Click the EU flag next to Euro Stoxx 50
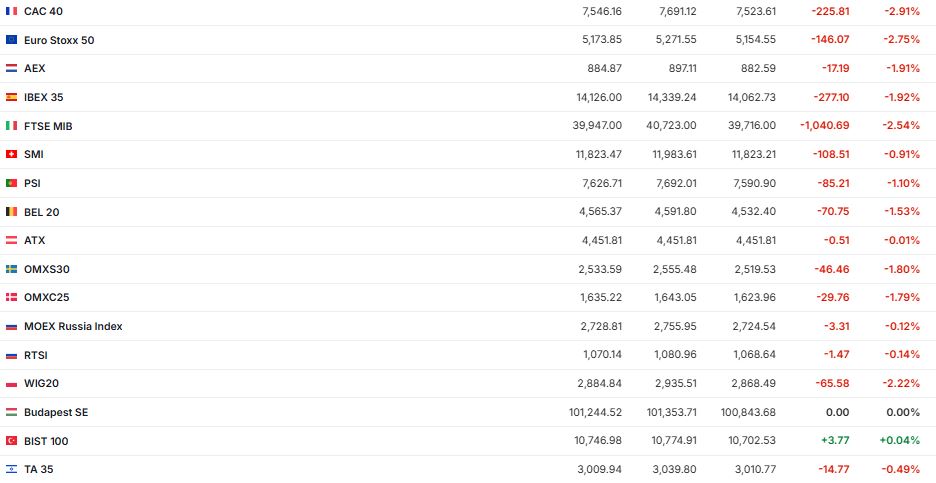The width and height of the screenshot is (936, 483). (x=12, y=40)
